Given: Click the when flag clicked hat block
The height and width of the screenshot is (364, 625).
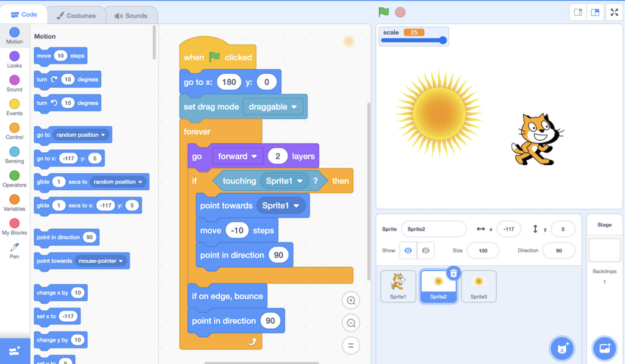Looking at the screenshot, I should [218, 56].
